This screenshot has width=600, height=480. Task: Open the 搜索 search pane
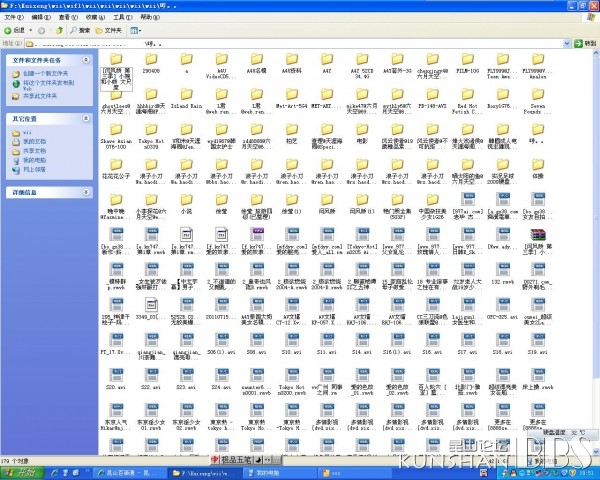pos(80,30)
